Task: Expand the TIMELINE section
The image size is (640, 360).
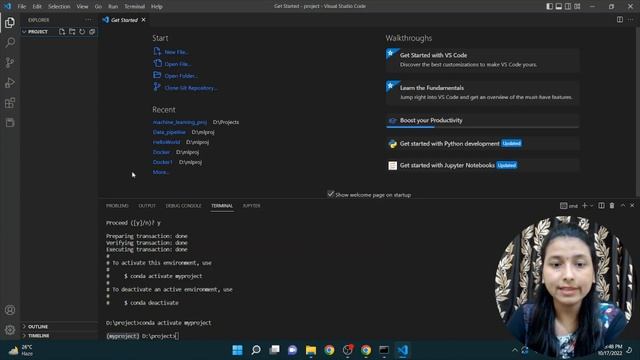Action: point(59,336)
